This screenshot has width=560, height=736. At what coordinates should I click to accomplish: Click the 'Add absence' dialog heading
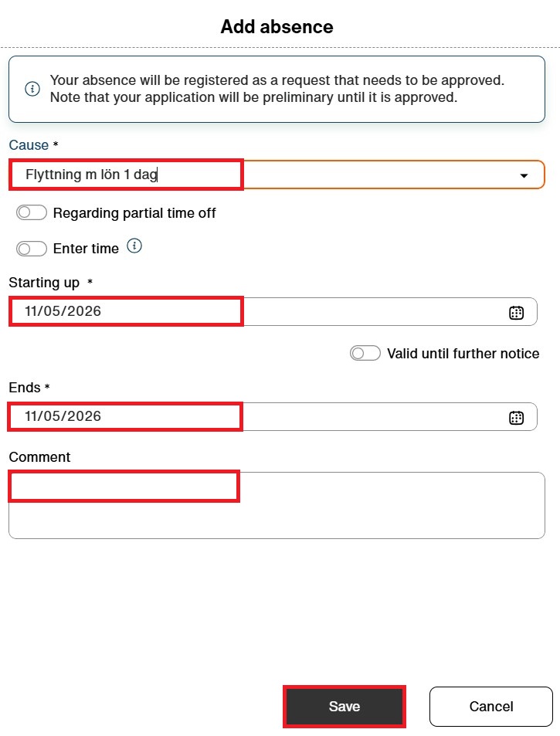point(277,27)
